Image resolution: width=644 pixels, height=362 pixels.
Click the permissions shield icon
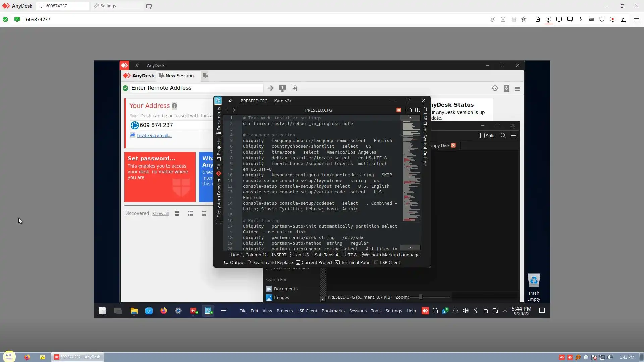coord(602,19)
